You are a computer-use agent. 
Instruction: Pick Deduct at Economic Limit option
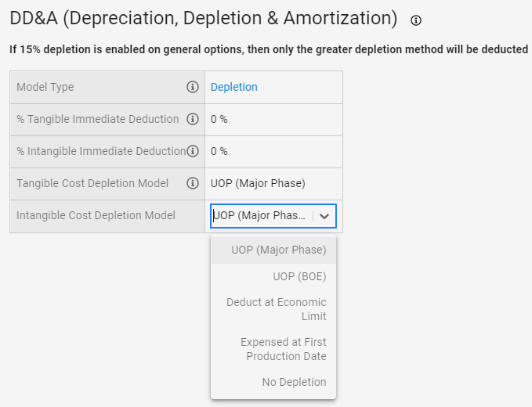[x=273, y=309]
